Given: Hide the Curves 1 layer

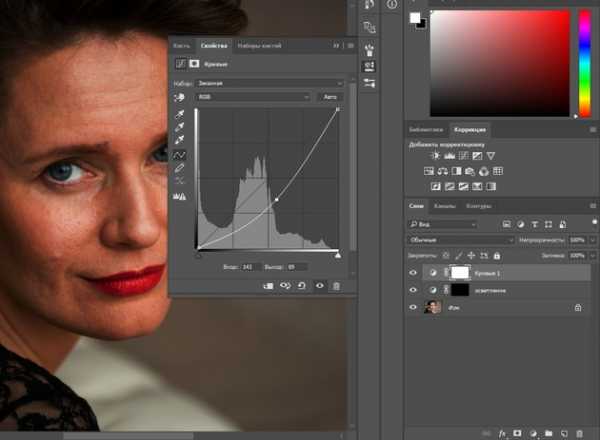Looking at the screenshot, I should coord(414,272).
